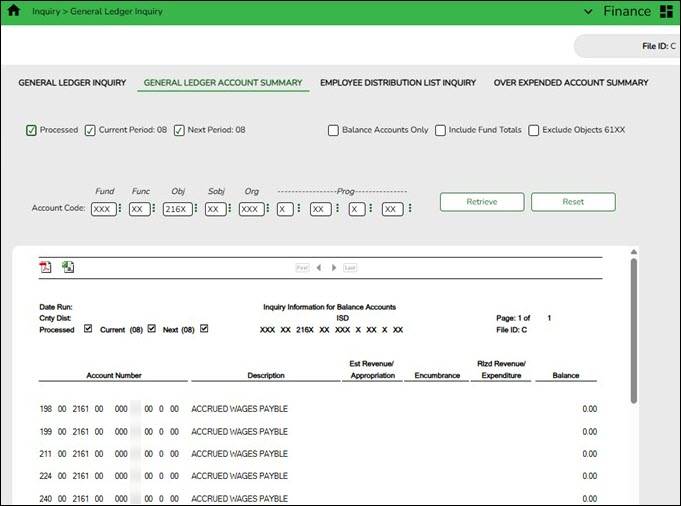
Task: Click report's Current (08) checkbox indicator
Action: 152,328
